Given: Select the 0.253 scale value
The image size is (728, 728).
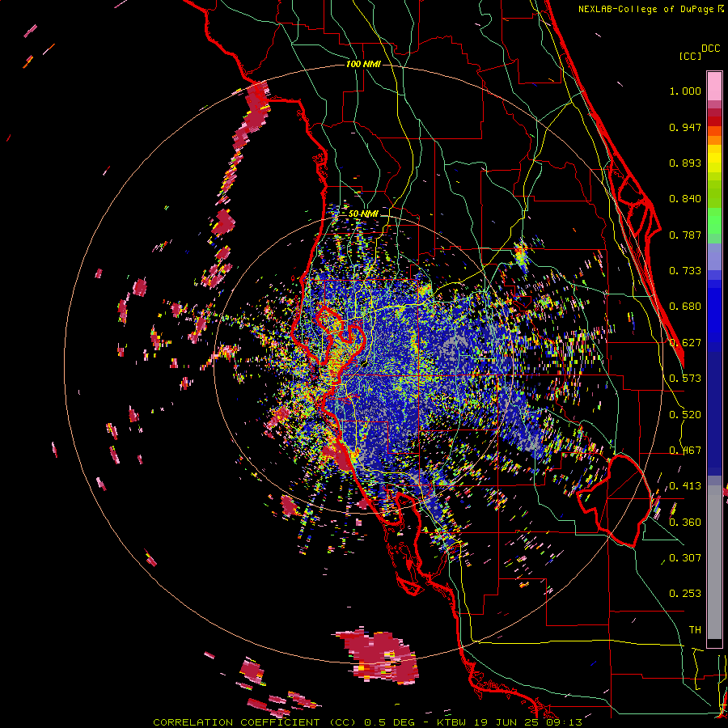Looking at the screenshot, I should pyautogui.click(x=685, y=594).
